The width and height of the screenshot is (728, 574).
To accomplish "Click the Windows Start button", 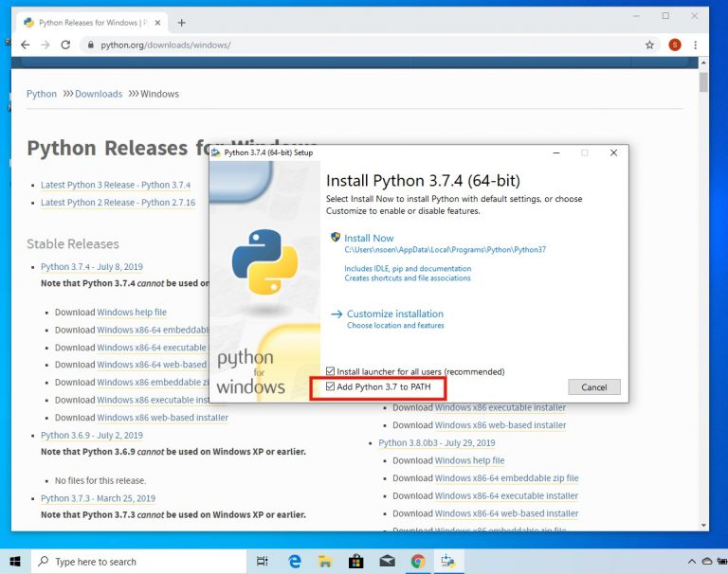I will coord(15,562).
